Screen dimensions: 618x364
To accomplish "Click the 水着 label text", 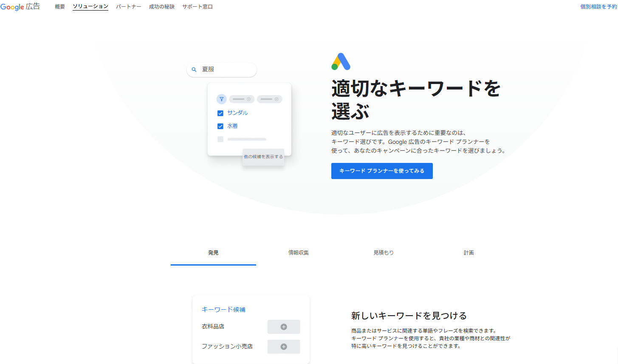I will [x=232, y=126].
